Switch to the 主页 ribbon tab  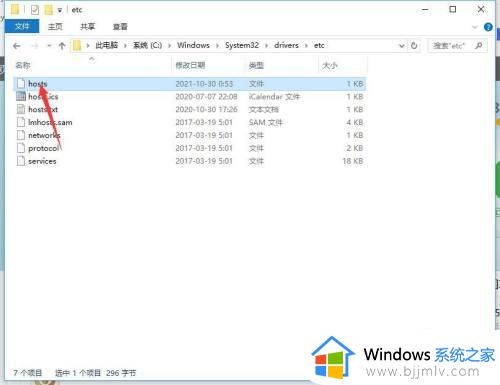point(55,26)
